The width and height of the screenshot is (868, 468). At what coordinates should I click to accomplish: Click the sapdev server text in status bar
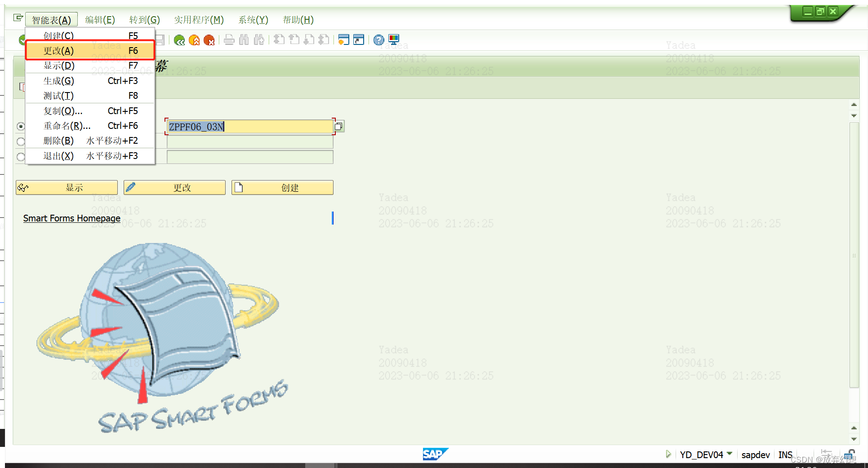click(756, 455)
